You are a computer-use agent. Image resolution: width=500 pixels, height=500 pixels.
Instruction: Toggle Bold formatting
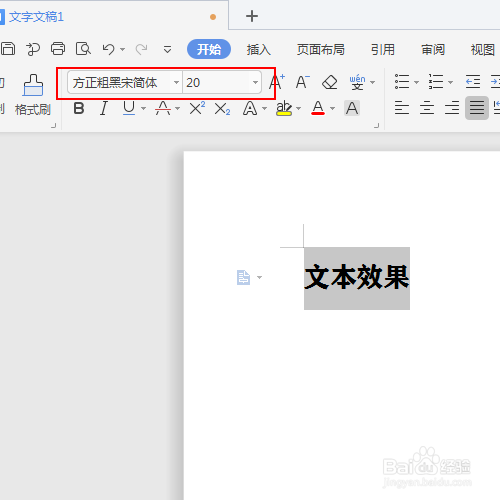tap(79, 108)
